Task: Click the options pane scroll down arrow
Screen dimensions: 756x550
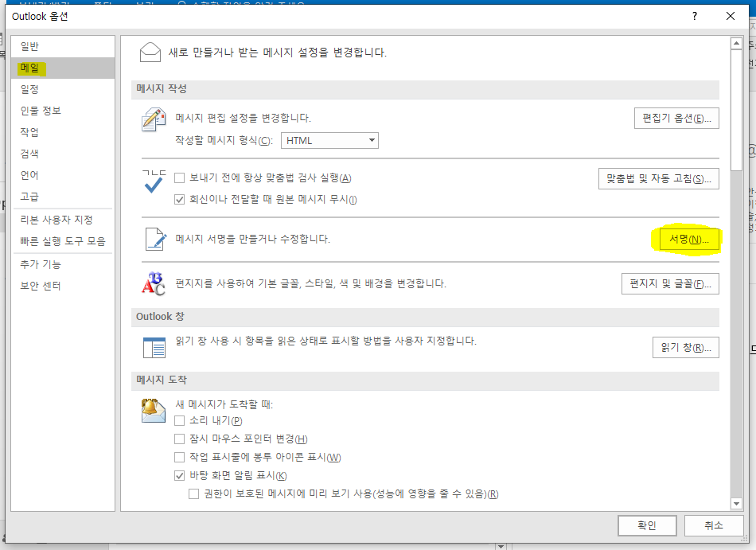Action: tap(736, 504)
